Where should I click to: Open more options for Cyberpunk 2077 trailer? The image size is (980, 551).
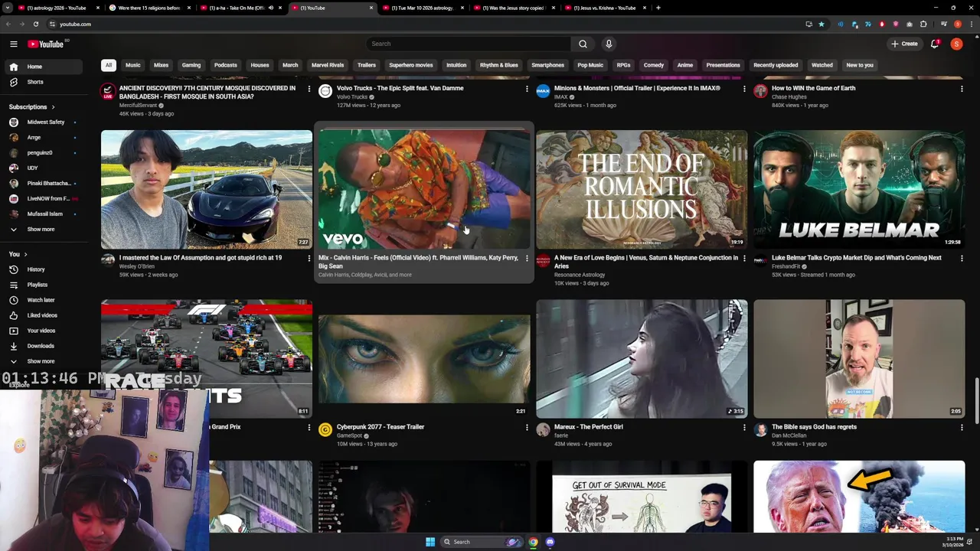tap(527, 428)
